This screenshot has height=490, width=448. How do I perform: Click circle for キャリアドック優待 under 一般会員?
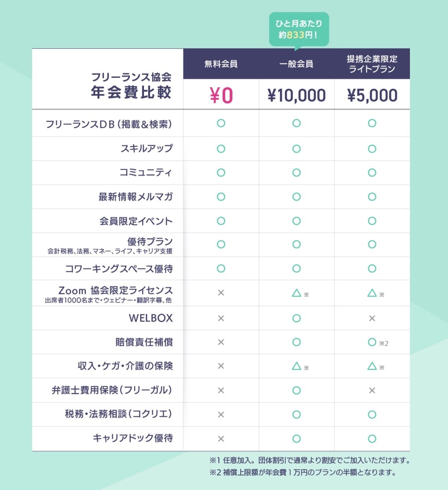point(296,439)
